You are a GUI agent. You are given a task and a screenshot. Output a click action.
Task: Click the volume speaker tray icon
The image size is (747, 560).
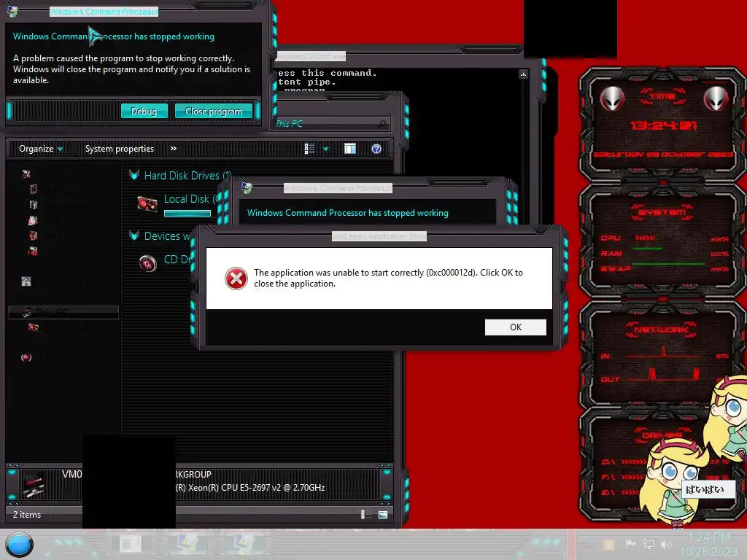[x=666, y=544]
